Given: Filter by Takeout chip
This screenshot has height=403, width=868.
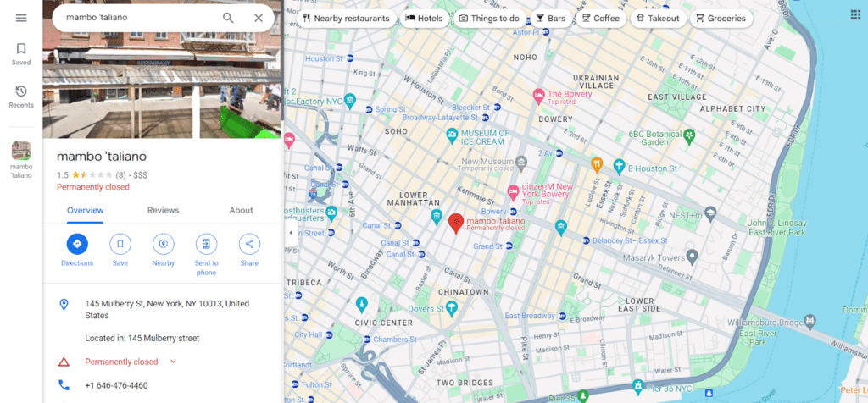Looking at the screenshot, I should pos(658,19).
